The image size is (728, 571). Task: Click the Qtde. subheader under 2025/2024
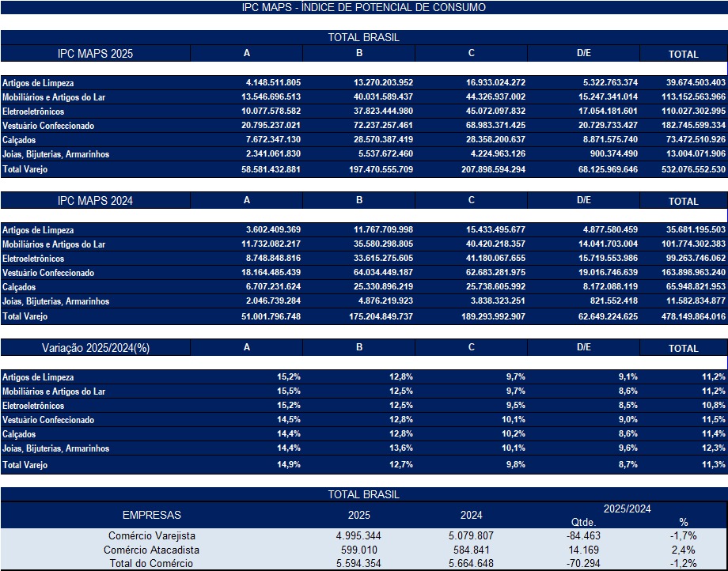click(x=583, y=522)
